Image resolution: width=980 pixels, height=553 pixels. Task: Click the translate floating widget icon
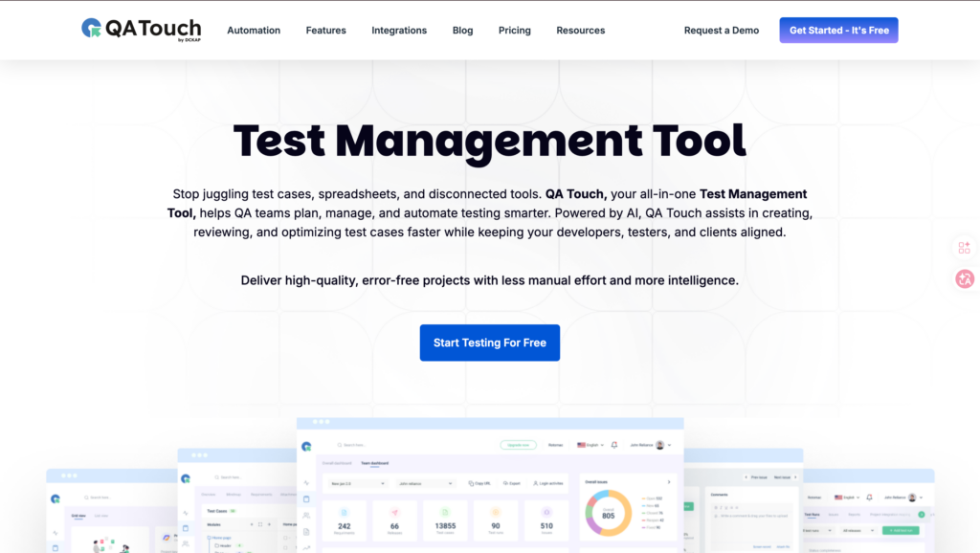964,278
